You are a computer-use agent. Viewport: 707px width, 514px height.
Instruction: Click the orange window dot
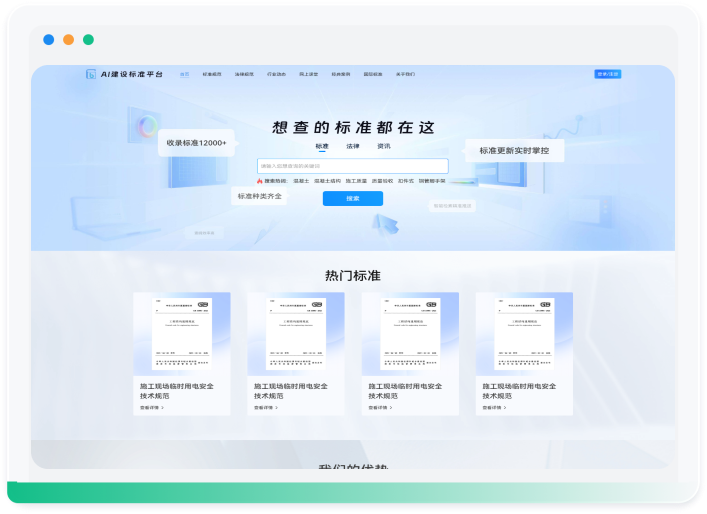coord(68,40)
